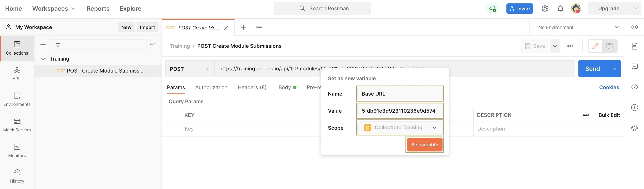Open the Cookies link
This screenshot has height=189, width=644.
click(x=609, y=87)
